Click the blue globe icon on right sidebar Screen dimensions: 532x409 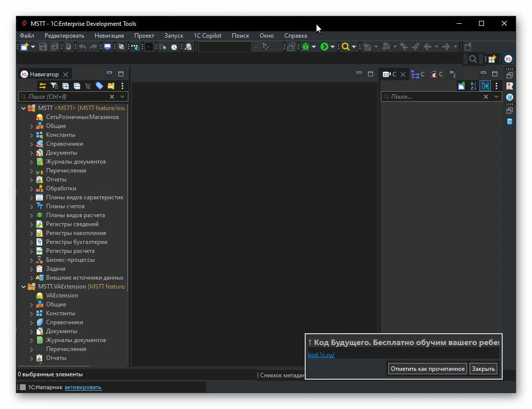click(510, 97)
